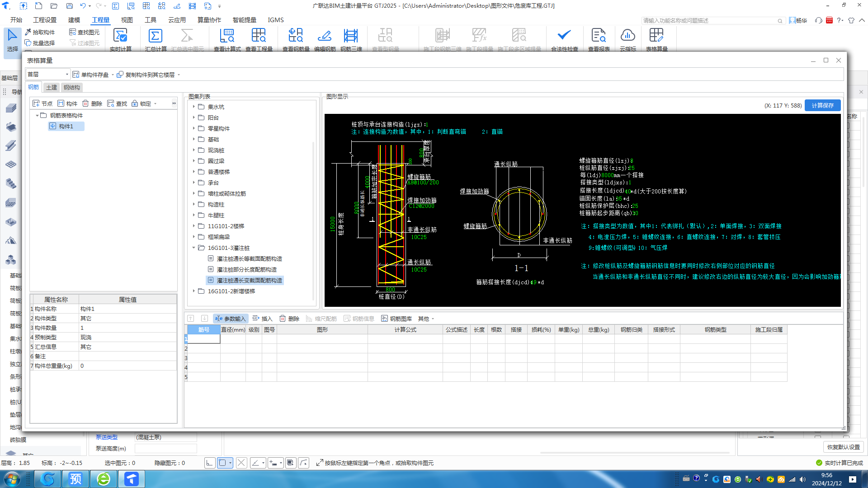Image resolution: width=868 pixels, height=488 pixels.
Task: Click the 计算保存 button
Action: click(x=822, y=105)
